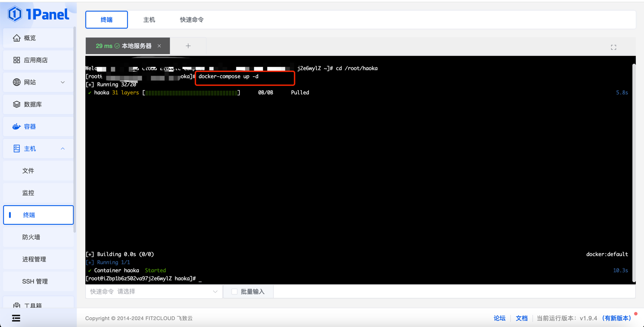Expand the 网站 submenu chevron
The height and width of the screenshot is (327, 644).
[63, 82]
